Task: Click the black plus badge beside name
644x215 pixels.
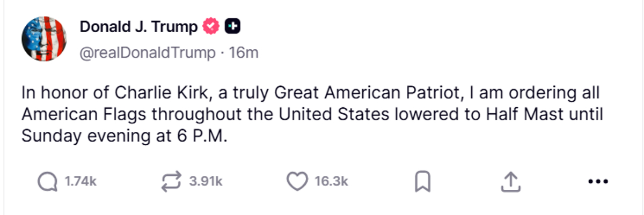Action: [x=232, y=26]
